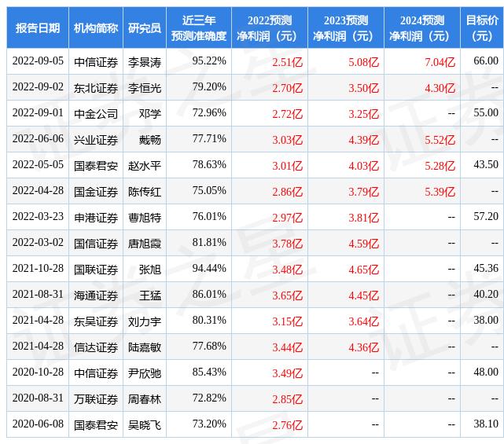Screen dimensions: 504x444
Task: Select institution 信达证券
Action: tap(96, 348)
